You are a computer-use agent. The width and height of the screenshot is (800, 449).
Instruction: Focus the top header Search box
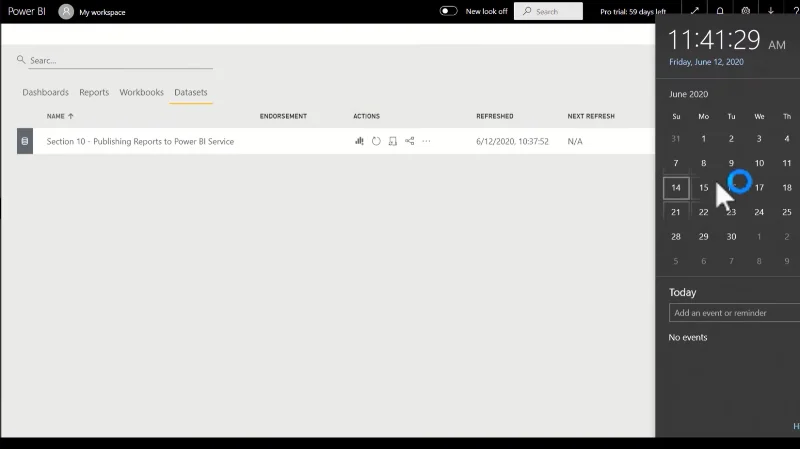pyautogui.click(x=548, y=11)
